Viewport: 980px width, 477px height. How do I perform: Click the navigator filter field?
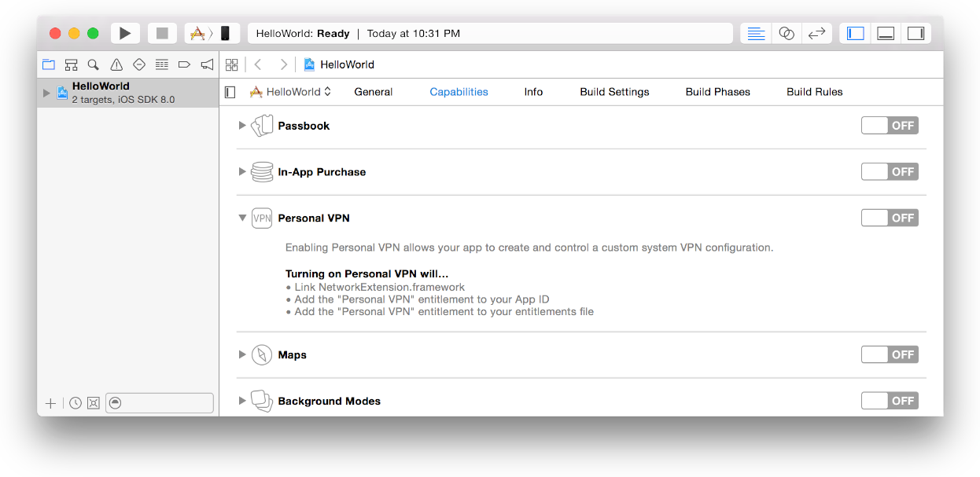[x=165, y=403]
